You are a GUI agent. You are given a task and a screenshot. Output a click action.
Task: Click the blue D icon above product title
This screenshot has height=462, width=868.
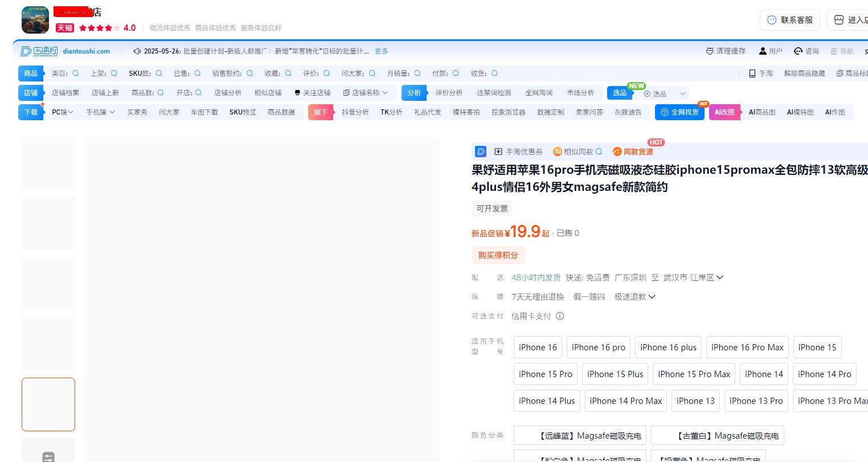(x=481, y=152)
